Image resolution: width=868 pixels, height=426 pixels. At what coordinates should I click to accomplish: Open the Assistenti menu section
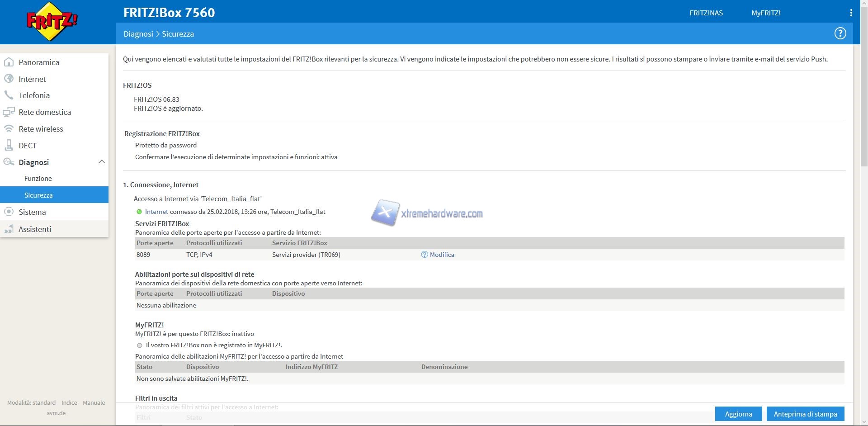point(35,229)
